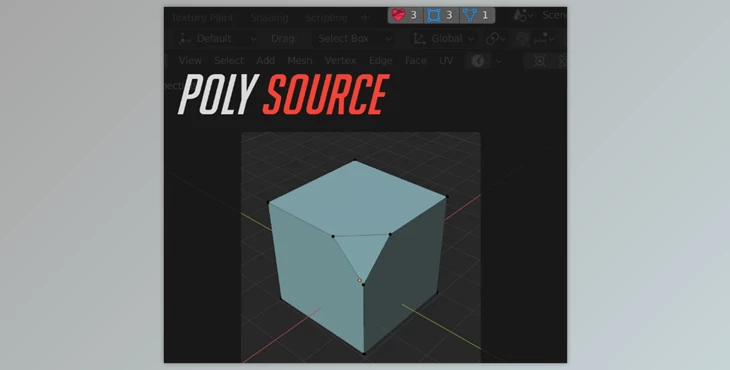This screenshot has height=370, width=730.
Task: Open the UV menu
Action: click(446, 61)
